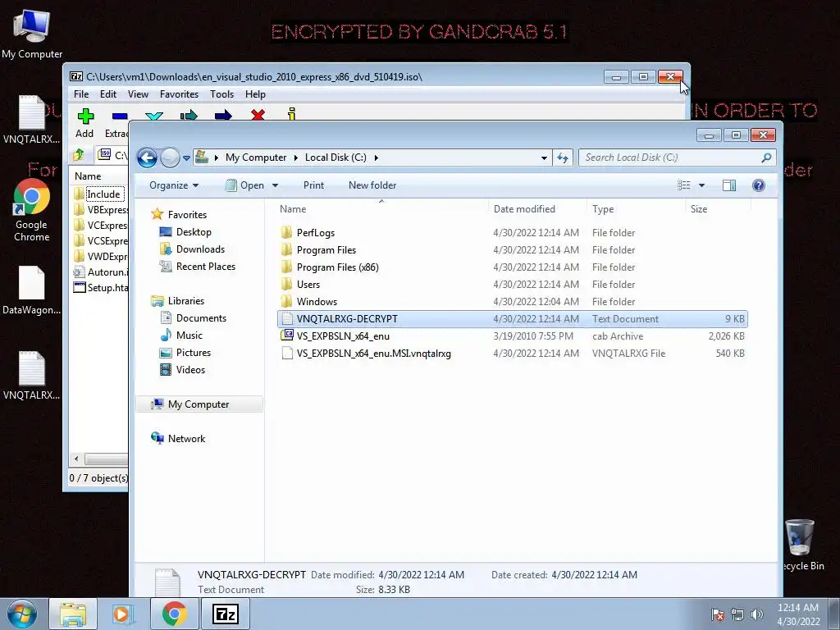Click the New folder button
This screenshot has height=630, width=840.
(372, 185)
